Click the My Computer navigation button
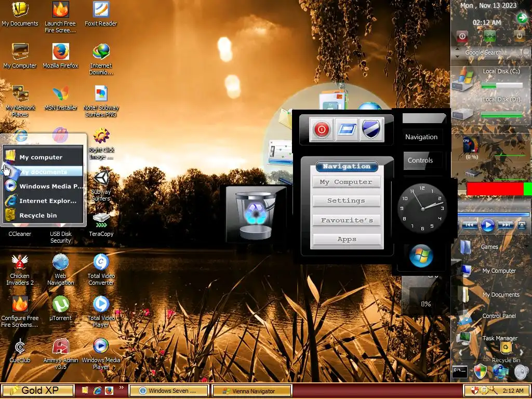Viewport: 532px width, 399px height. [x=346, y=182]
